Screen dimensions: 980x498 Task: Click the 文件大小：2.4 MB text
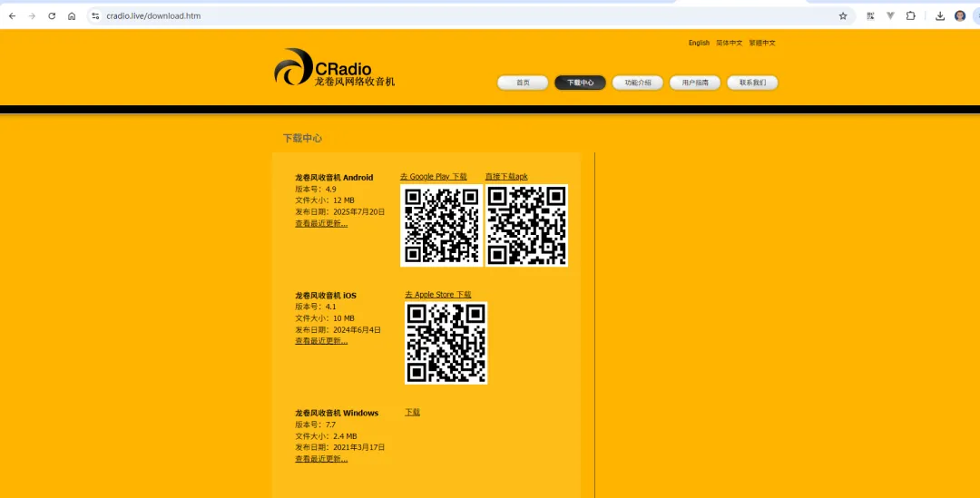326,436
